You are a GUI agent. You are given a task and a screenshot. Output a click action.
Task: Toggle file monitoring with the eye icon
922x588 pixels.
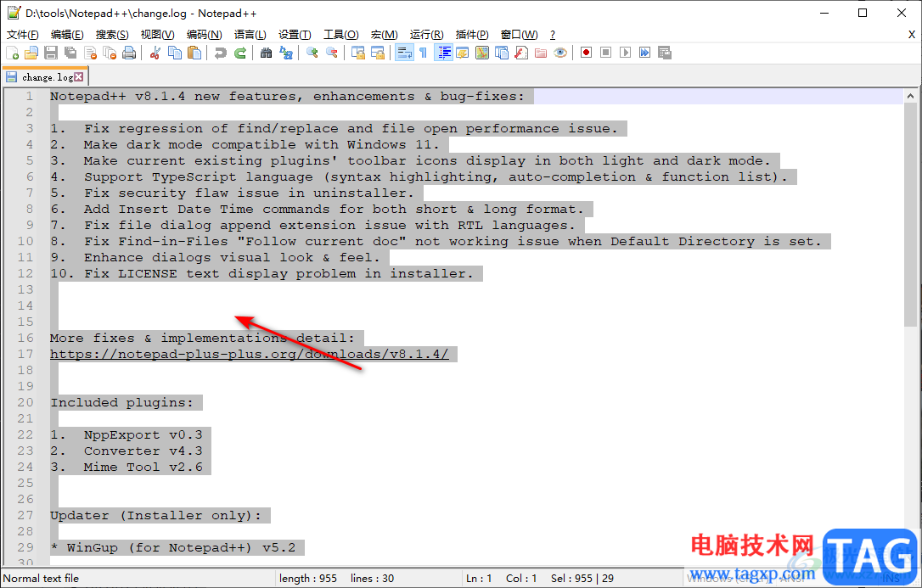[560, 53]
